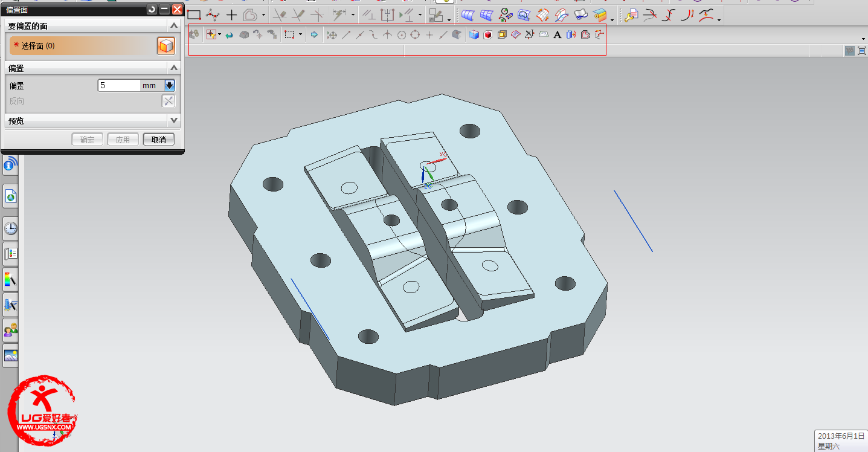This screenshot has height=452, width=868.
Task: Click the 确定 button
Action: coord(88,140)
